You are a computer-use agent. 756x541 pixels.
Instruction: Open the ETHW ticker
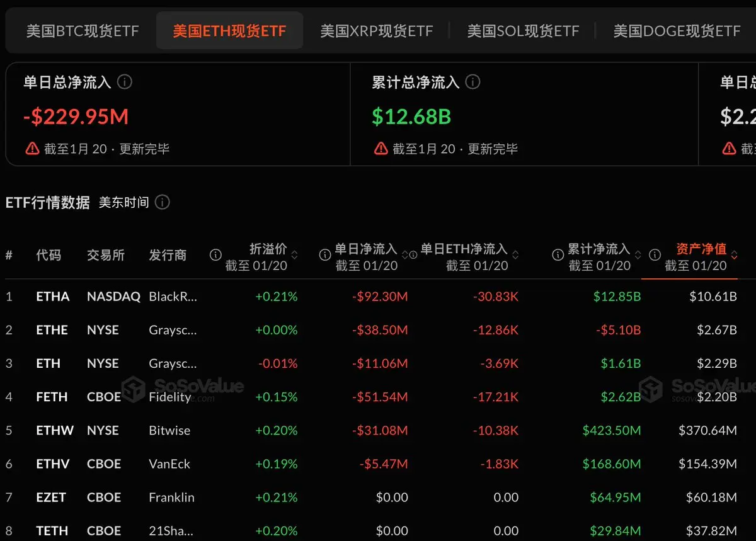click(x=55, y=430)
